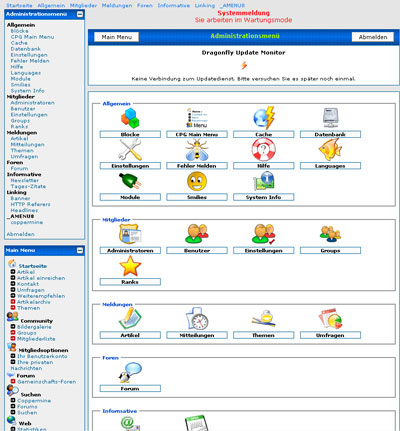The image size is (400, 431).
Task: Click the Main Menu button in header
Action: pos(117,37)
